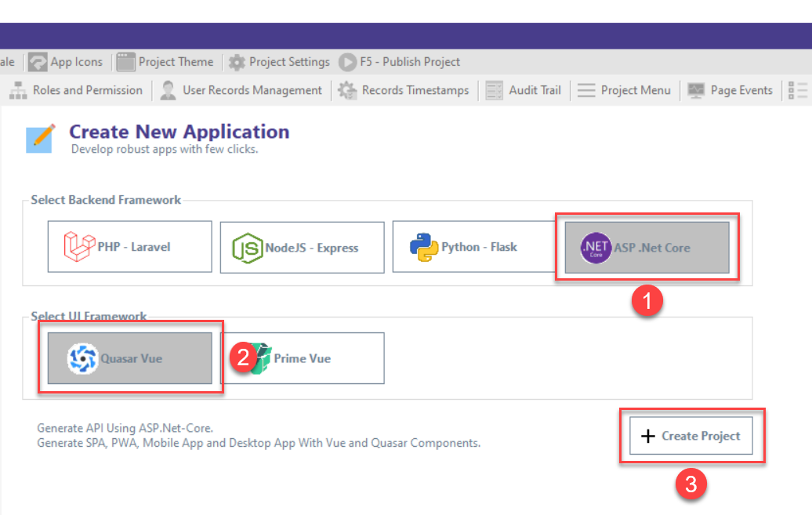Select Prime Vue UI framework
Screen dimensions: 812x515
(x=303, y=358)
